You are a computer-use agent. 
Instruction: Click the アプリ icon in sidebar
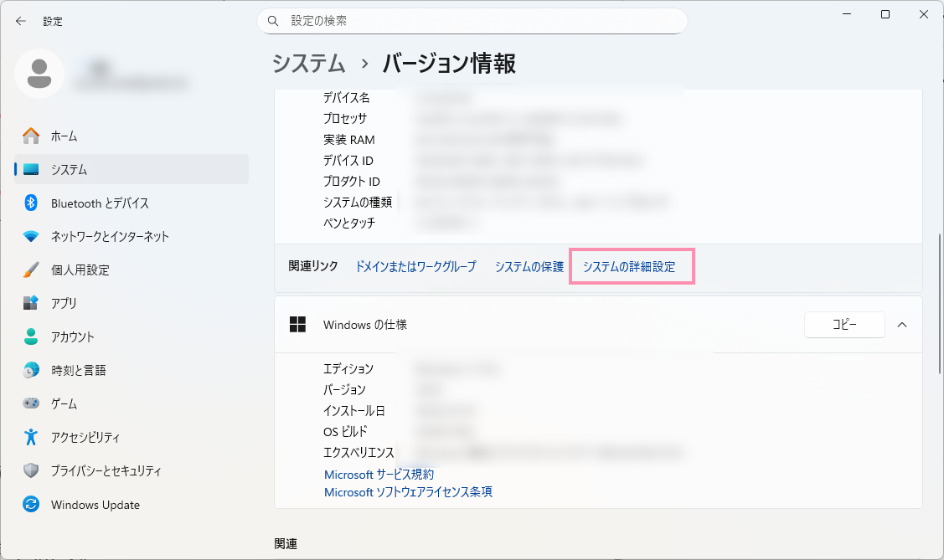31,303
